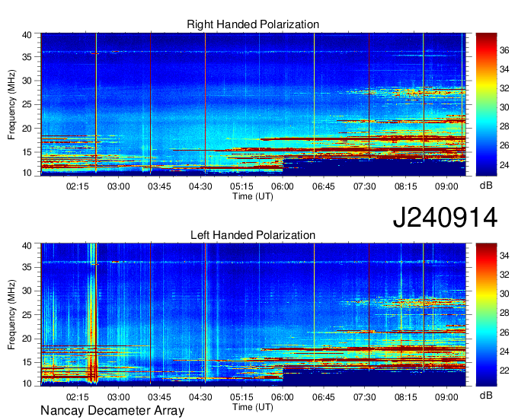The height and width of the screenshot is (420, 518).
Task: Click the 20 MHz tick of Left Handed plot
Action: [x=27, y=339]
